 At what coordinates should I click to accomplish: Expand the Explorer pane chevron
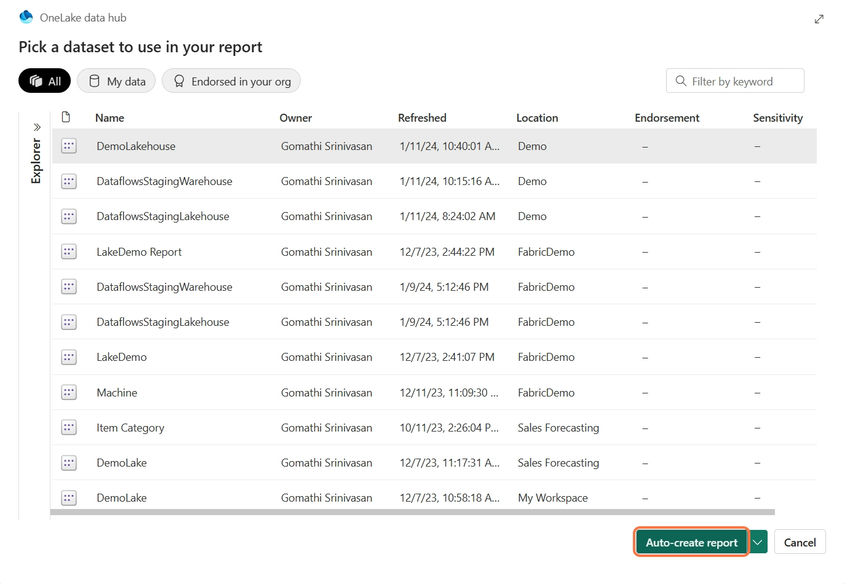coord(37,128)
